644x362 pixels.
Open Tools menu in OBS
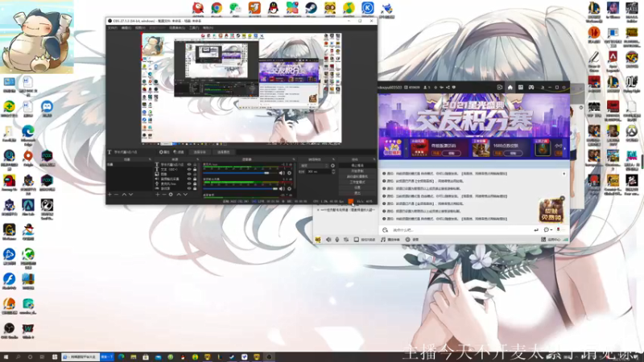[x=194, y=28]
